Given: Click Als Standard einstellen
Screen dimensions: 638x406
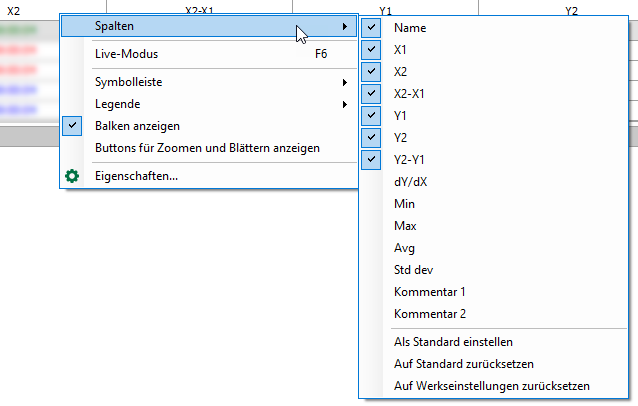Looking at the screenshot, I should pyautogui.click(x=453, y=341).
